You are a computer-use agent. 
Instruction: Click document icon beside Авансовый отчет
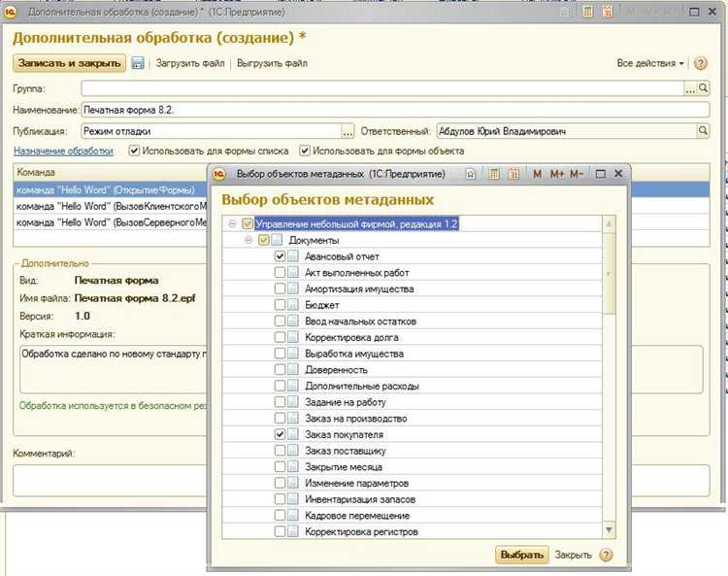click(293, 256)
